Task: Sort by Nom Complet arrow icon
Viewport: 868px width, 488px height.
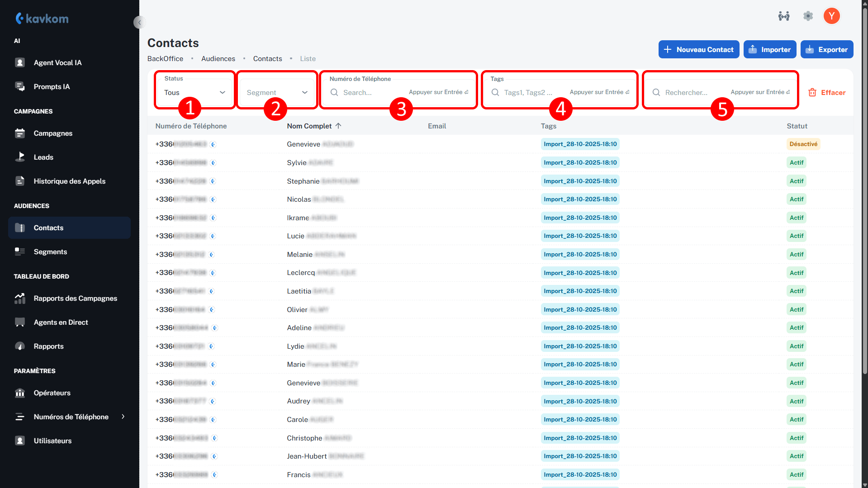Action: pyautogui.click(x=338, y=126)
